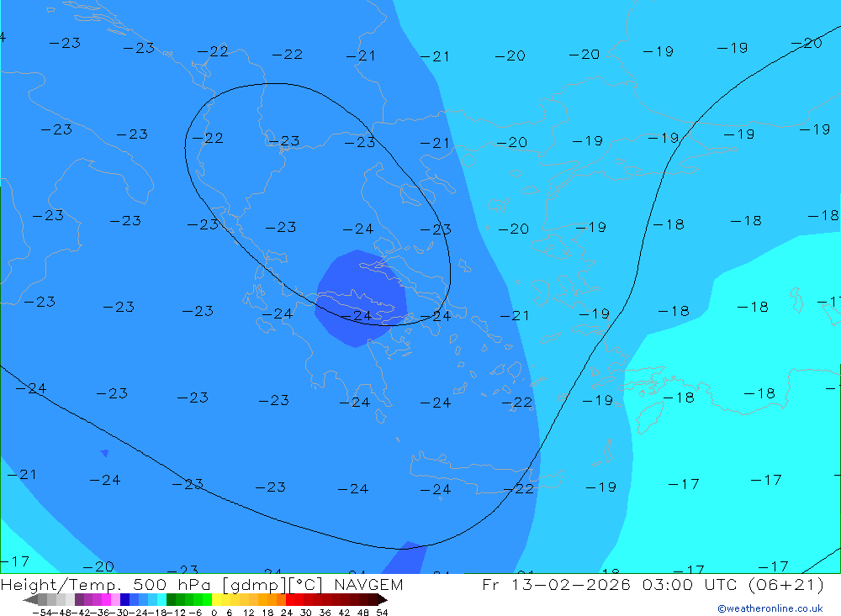Click the dark blue swatch in color scale
Screen dimensions: 841x616
coord(124,599)
